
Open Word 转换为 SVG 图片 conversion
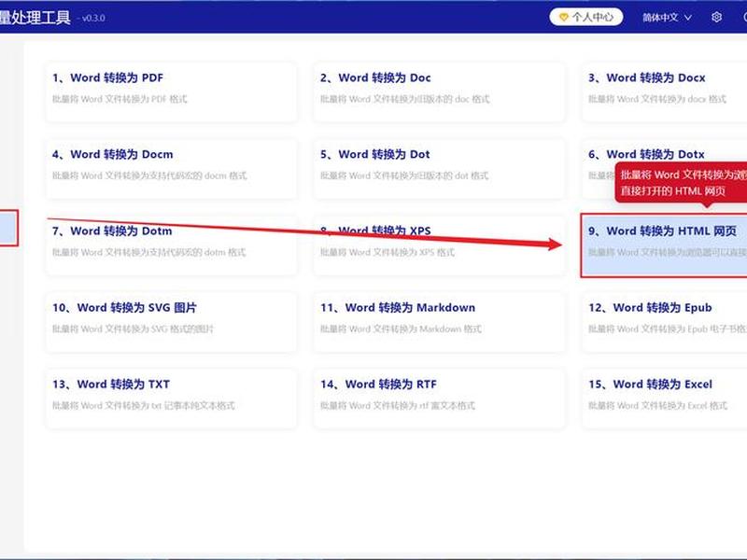pos(172,322)
